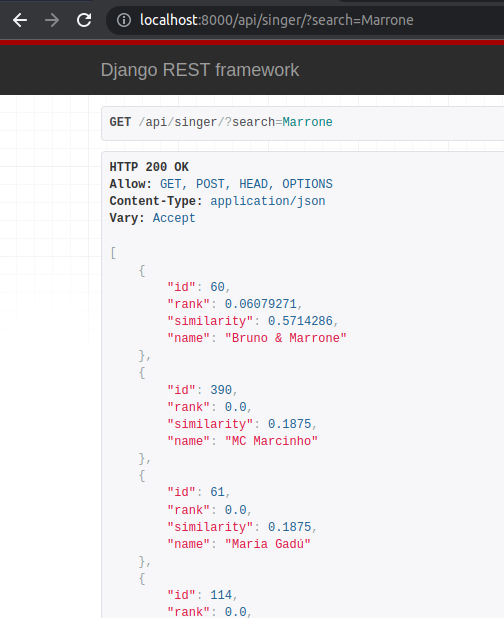Click rank value 0.06079271
This screenshot has width=504, height=618.
tap(260, 304)
